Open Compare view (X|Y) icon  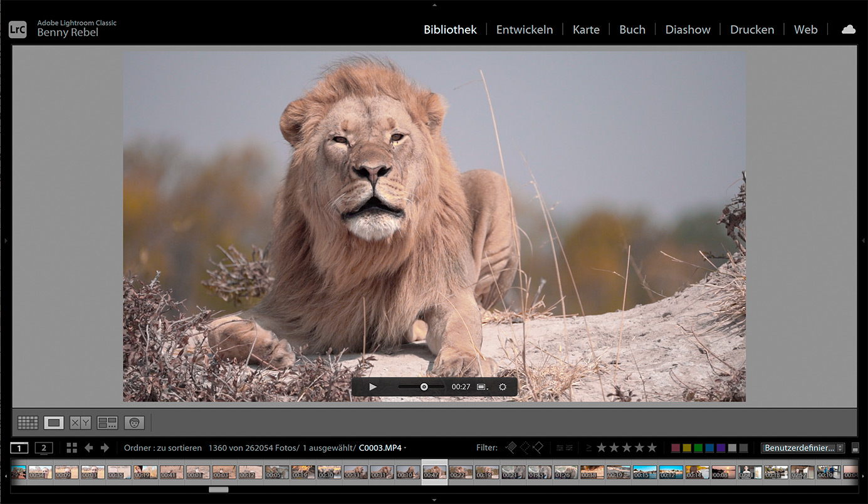(x=80, y=423)
